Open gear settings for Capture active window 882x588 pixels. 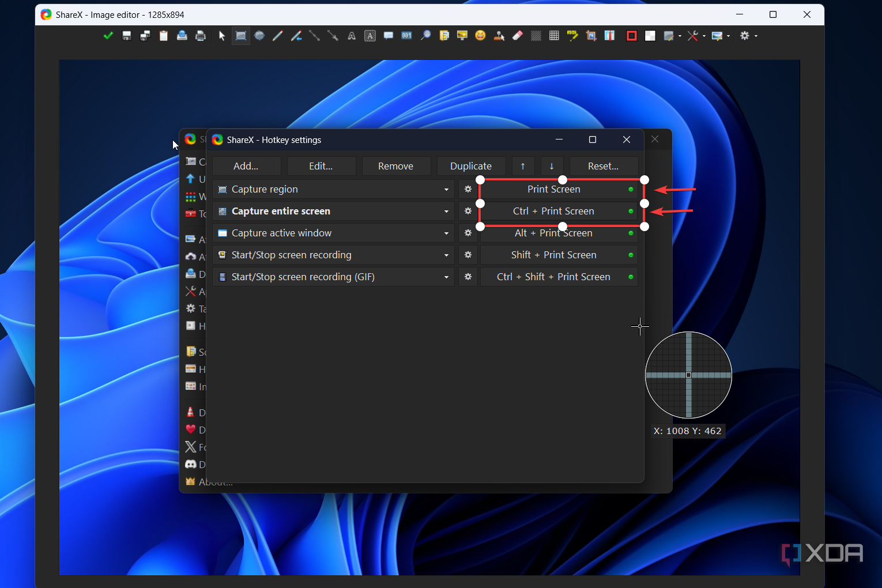[x=468, y=233]
